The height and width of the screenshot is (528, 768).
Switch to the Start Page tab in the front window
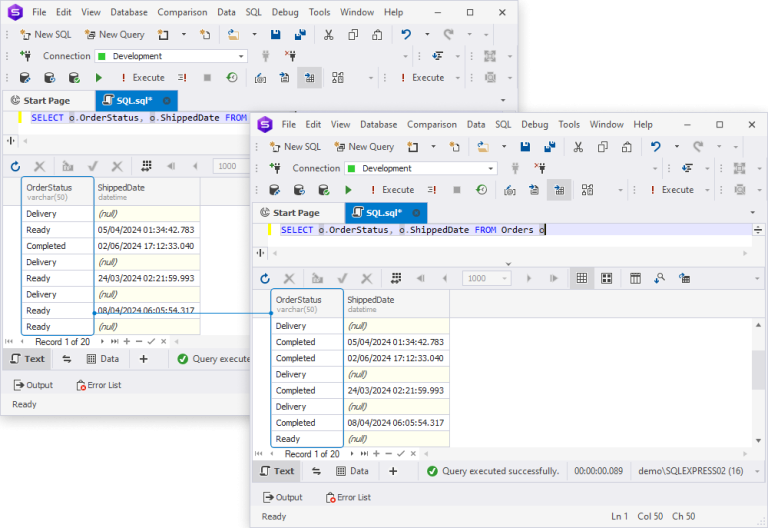[296, 213]
